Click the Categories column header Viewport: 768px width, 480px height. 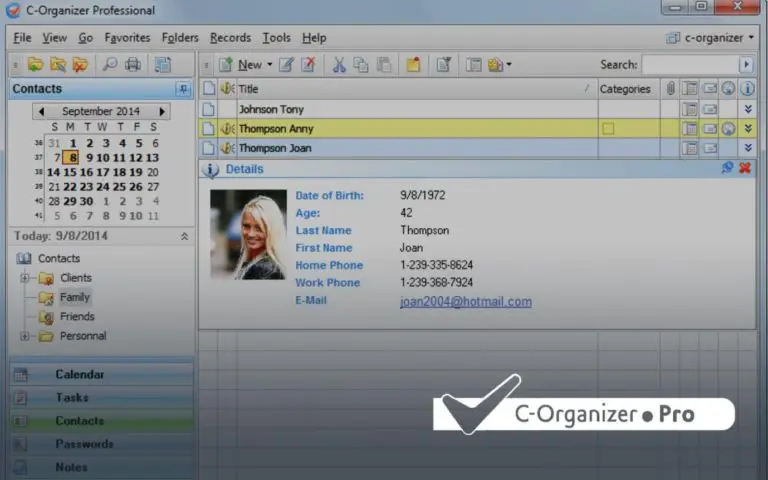(628, 89)
